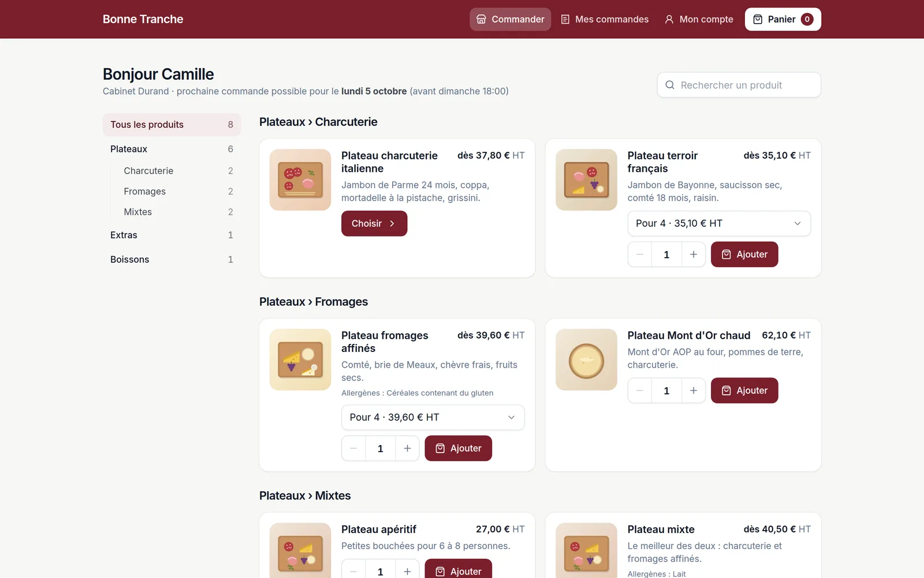The height and width of the screenshot is (578, 924).
Task: Decrease quantity for Plateau fromages affinés
Action: point(353,449)
